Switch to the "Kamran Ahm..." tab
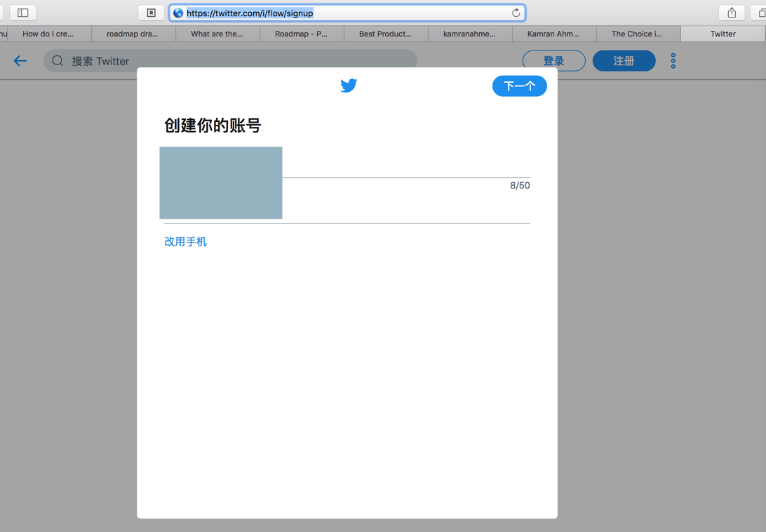 553,34
